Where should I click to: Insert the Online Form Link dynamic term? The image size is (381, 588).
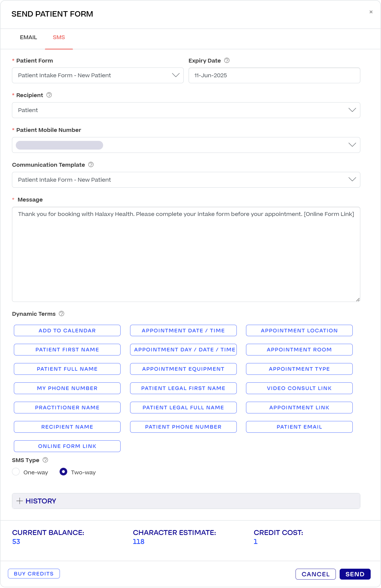pyautogui.click(x=67, y=446)
